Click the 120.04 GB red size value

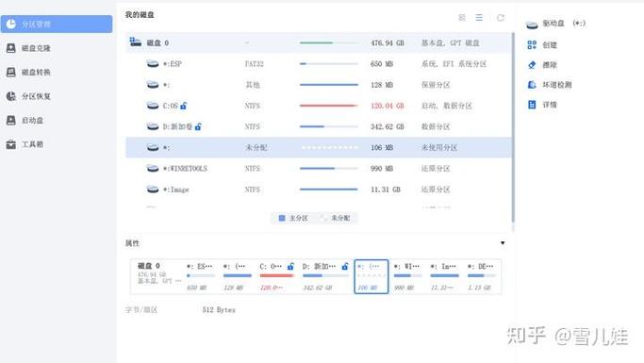(x=387, y=106)
